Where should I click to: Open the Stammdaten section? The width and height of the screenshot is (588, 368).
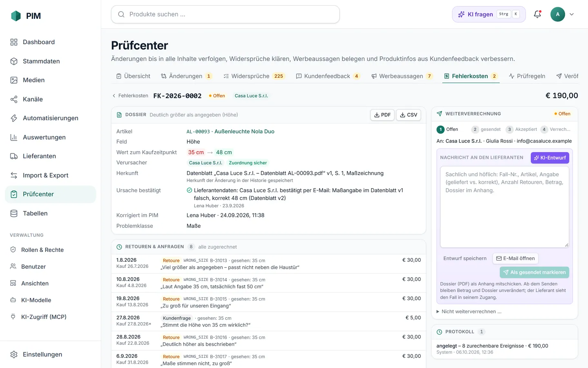(51, 61)
